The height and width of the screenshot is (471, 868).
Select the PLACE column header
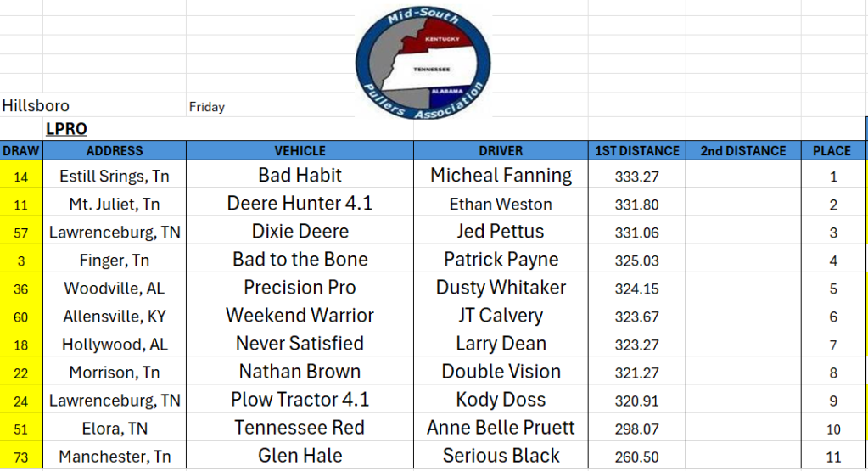(x=832, y=150)
